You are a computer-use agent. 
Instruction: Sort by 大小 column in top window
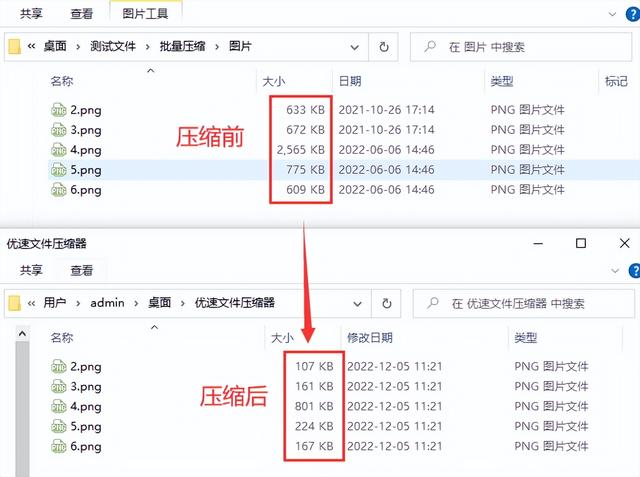click(273, 81)
